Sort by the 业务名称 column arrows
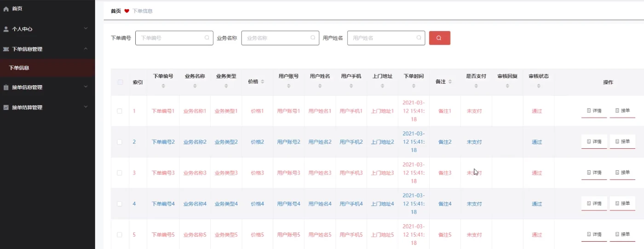The image size is (644, 249). coord(195,86)
